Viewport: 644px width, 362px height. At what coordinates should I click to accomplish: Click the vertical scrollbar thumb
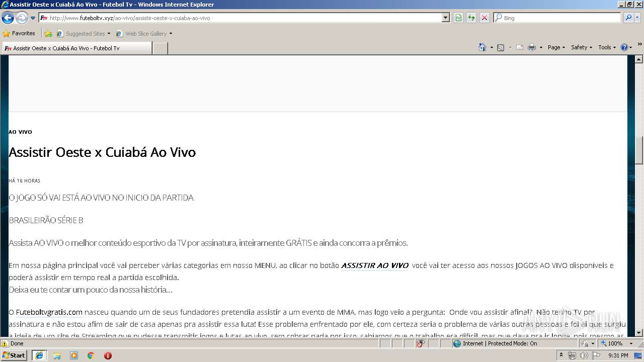point(639,150)
